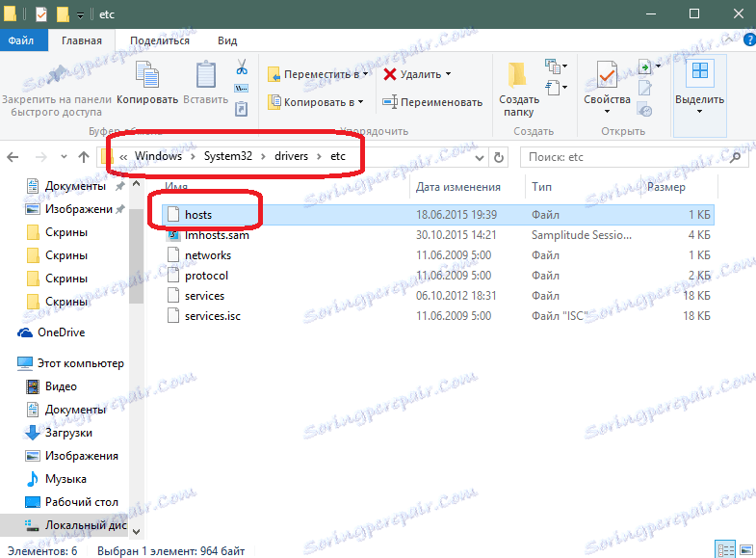Open Видео in navigation pane
The height and width of the screenshot is (558, 756).
(51, 386)
